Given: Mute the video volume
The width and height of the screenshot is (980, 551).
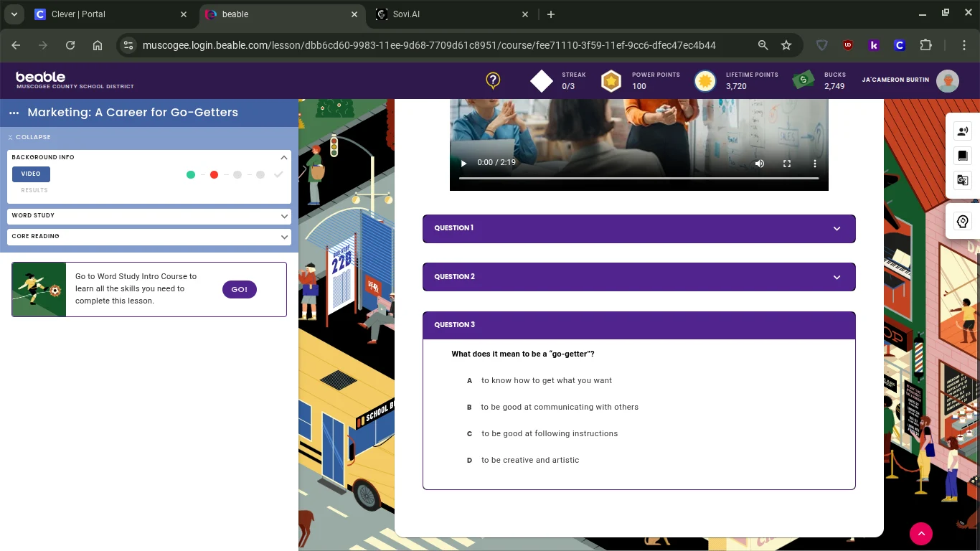Looking at the screenshot, I should (760, 164).
